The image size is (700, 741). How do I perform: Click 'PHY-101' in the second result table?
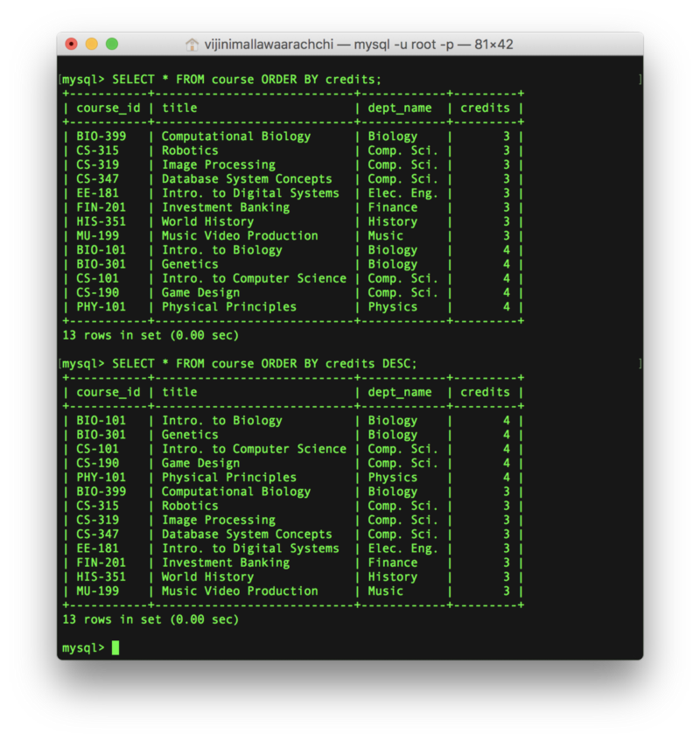pyautogui.click(x=101, y=478)
